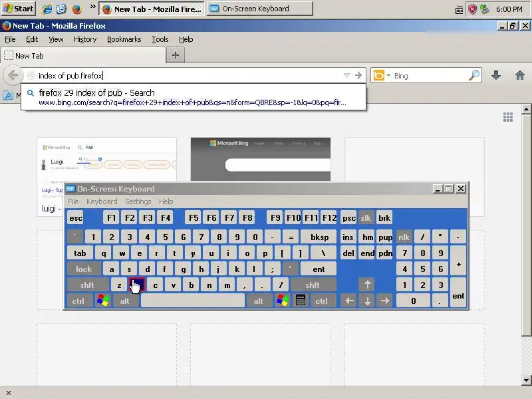Screen dimensions: 532x399
Task: Click the bookmarks toolbar magnifier icon
Action: (x=7, y=95)
